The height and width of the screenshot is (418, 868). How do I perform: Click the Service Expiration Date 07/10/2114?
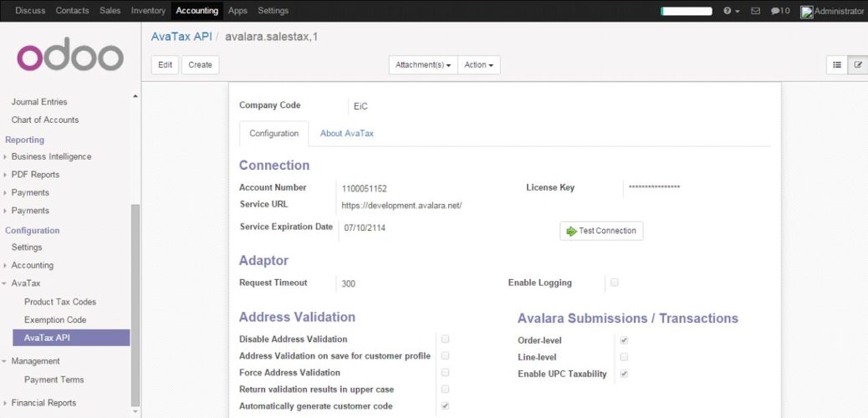365,227
